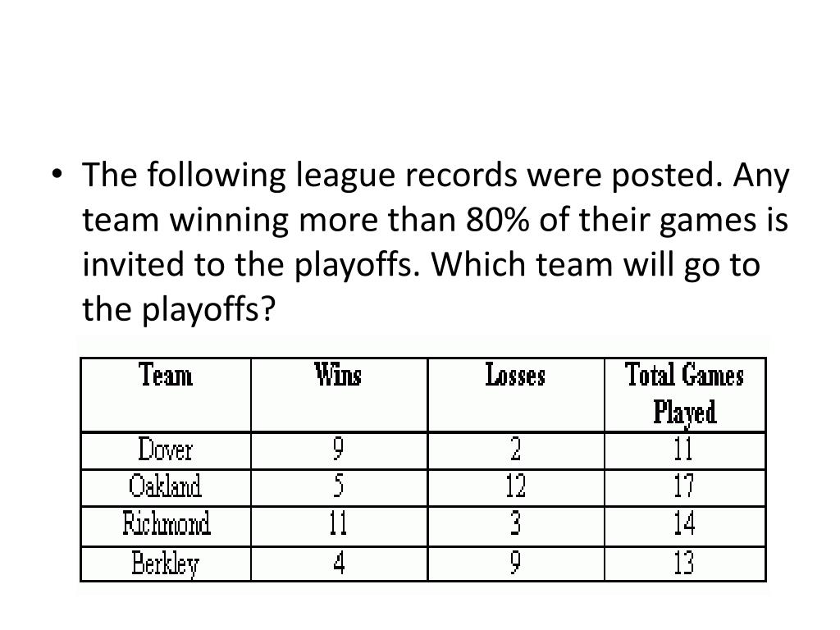Viewport: 840px width, 630px height.
Task: Click Dover's total games value 11
Action: (684, 450)
